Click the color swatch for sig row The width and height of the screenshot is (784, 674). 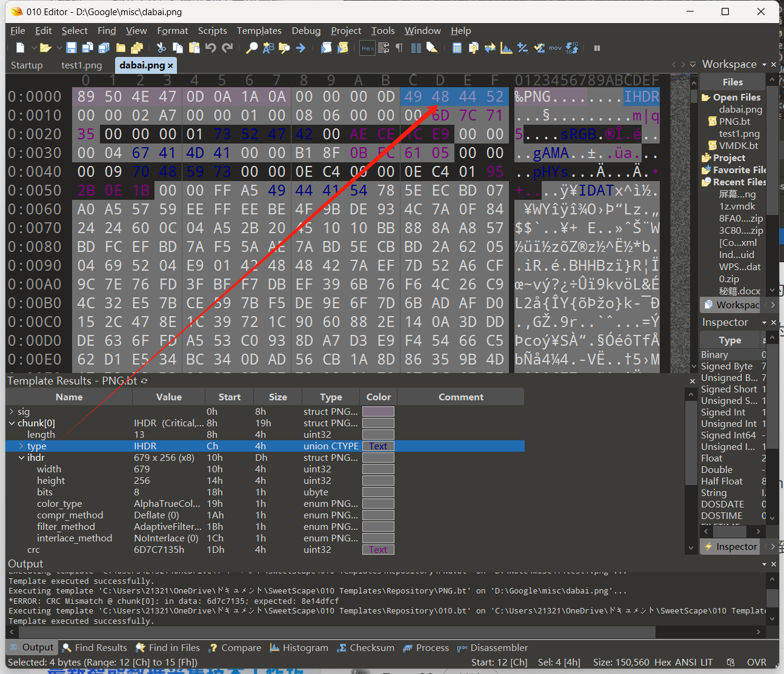point(378,412)
